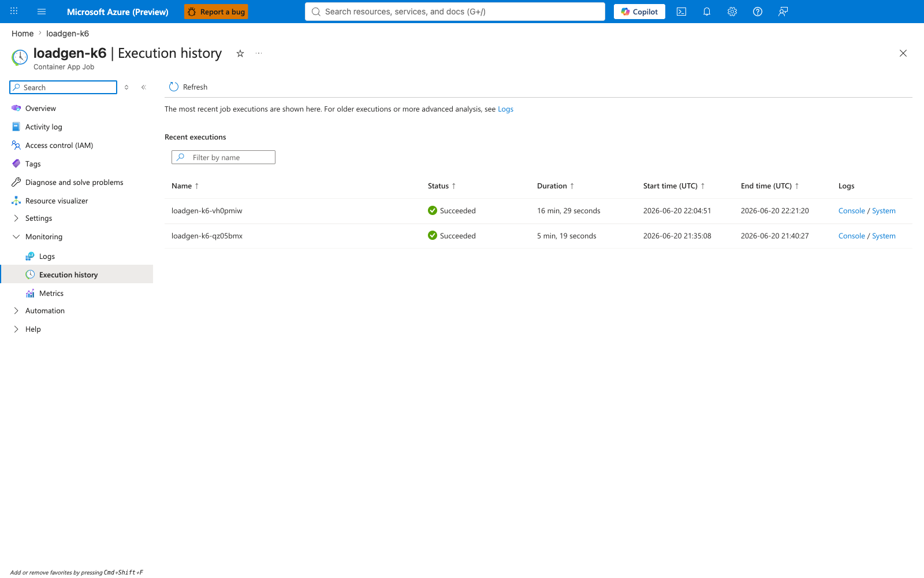The height and width of the screenshot is (578, 924).
Task: Open Activity log in the sidebar
Action: point(43,127)
